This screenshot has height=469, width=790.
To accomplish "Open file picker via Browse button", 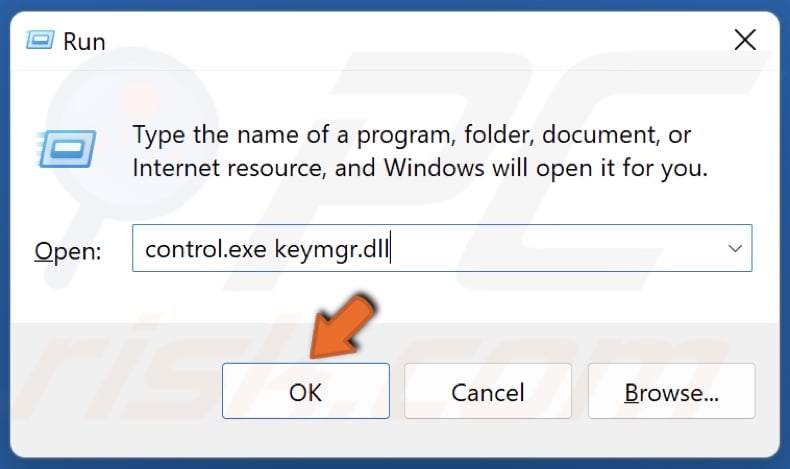I will point(672,391).
